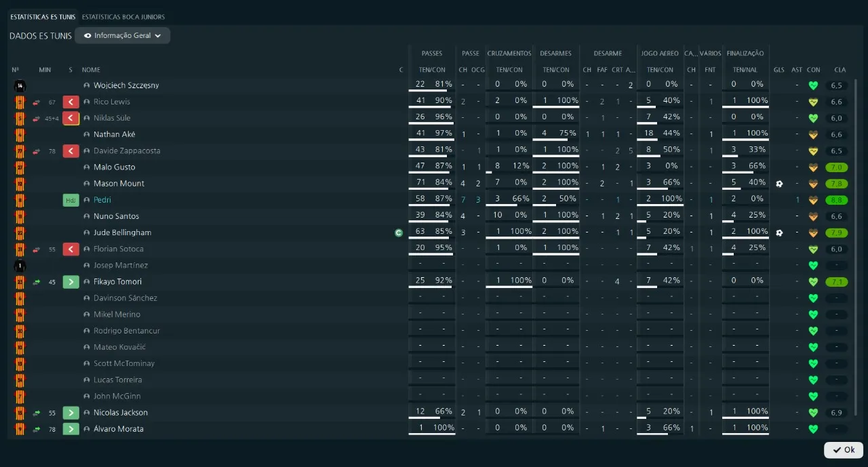Click Mason Mount's passes 71 84% cell
The height and width of the screenshot is (467, 868).
[x=432, y=184]
